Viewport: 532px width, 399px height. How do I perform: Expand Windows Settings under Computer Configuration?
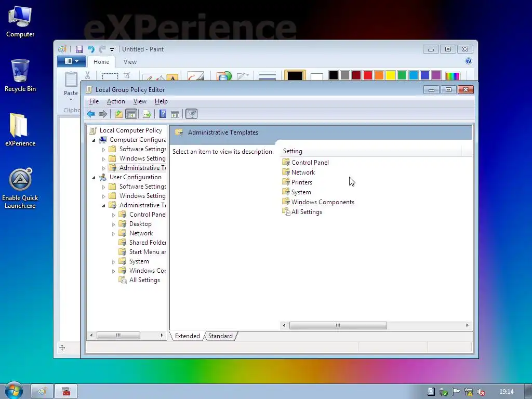click(x=104, y=159)
